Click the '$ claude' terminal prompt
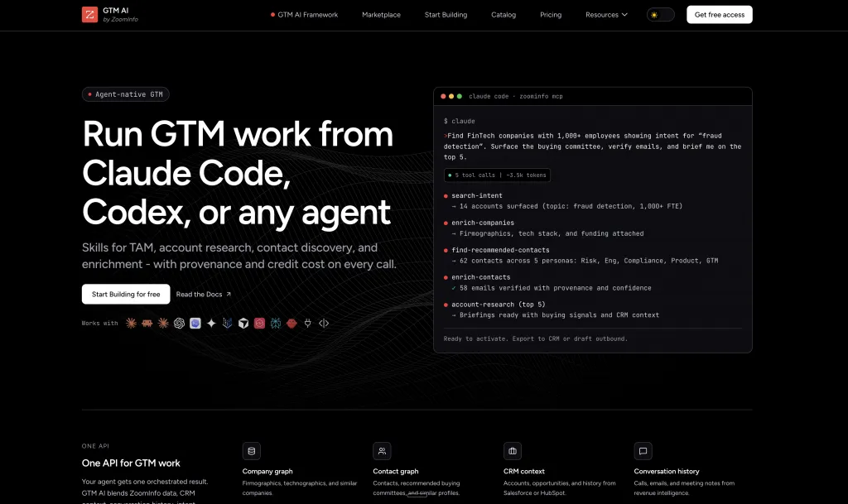The height and width of the screenshot is (504, 848). (x=459, y=121)
